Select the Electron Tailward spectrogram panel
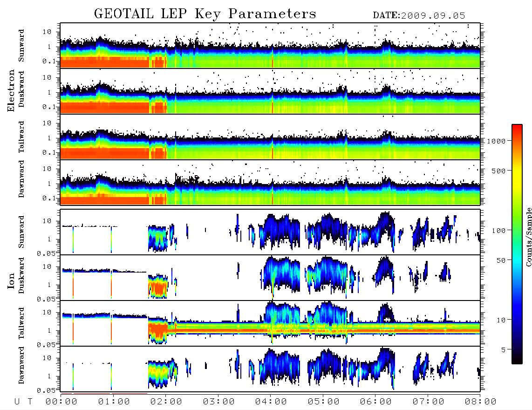 coord(270,137)
